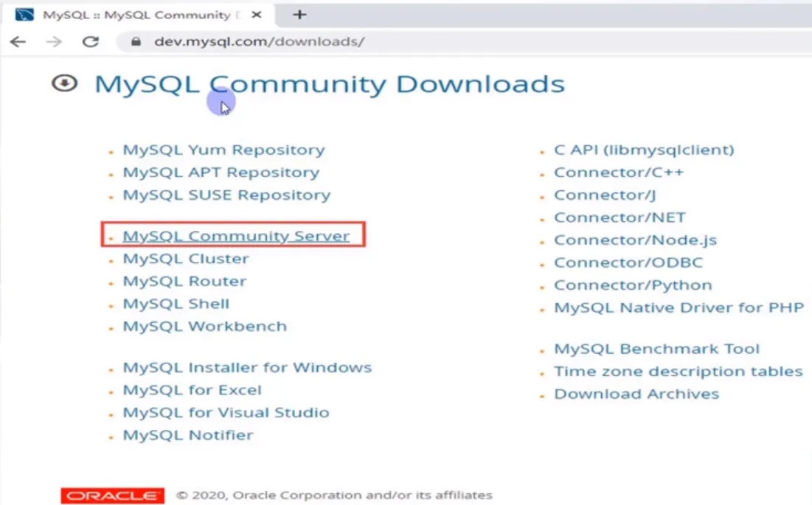Open MySQL Workbench link
The height and width of the screenshot is (505, 812).
coord(204,327)
